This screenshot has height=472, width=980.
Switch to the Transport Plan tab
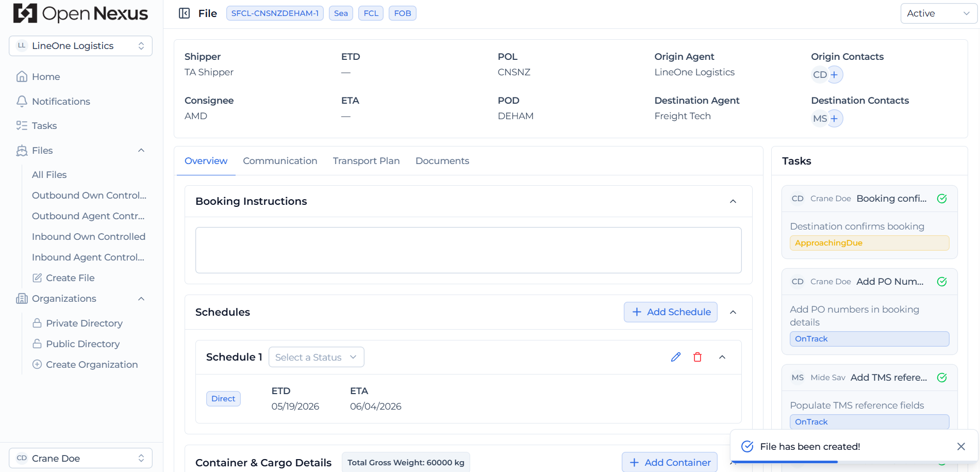tap(366, 161)
